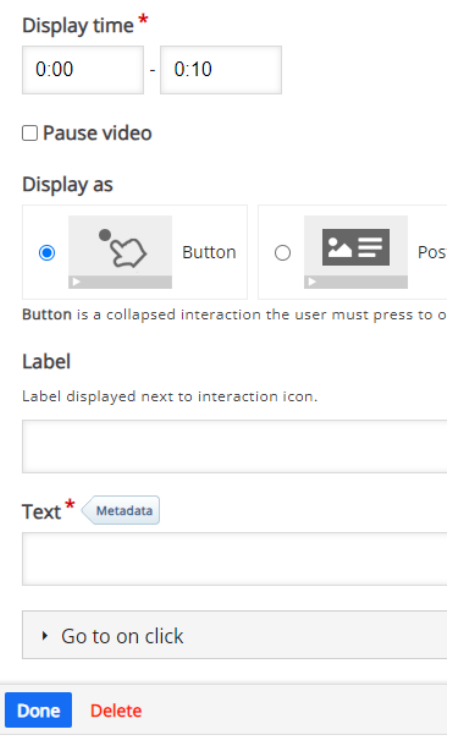Enable the Pause video checkbox

pyautogui.click(x=30, y=133)
